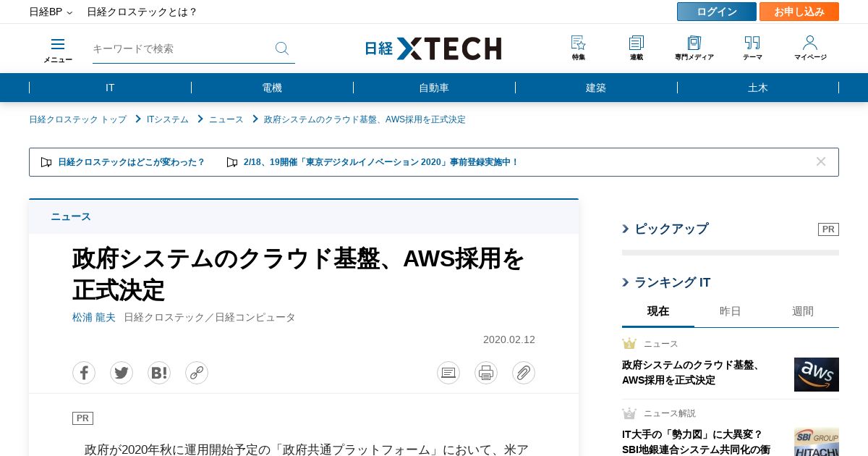Click the gold crown rank icon
Viewport: 868px width, 456px height.
(x=629, y=343)
